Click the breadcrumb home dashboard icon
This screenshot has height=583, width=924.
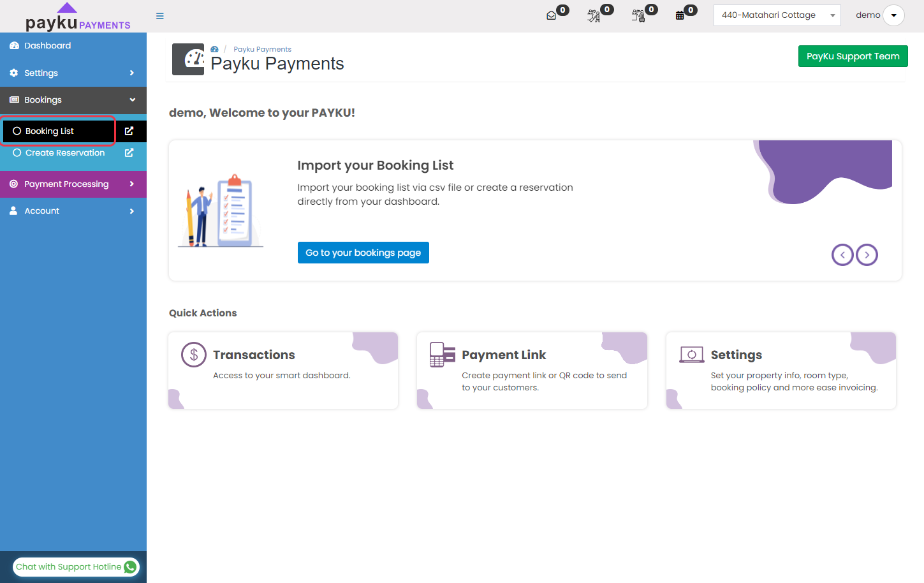coord(215,49)
